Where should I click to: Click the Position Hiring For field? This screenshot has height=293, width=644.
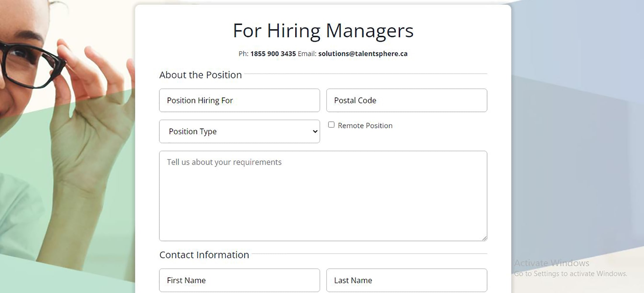click(239, 100)
